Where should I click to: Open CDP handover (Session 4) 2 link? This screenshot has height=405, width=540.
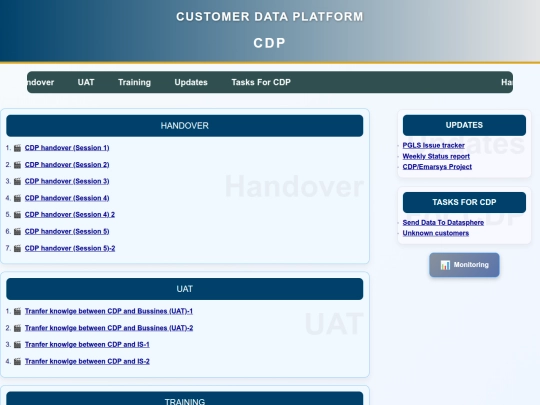coord(70,215)
